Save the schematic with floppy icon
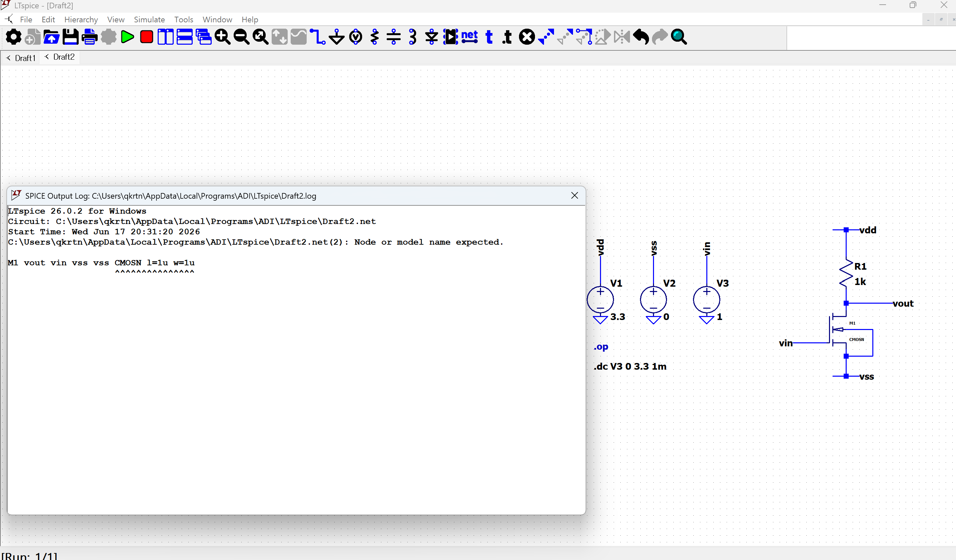This screenshot has width=956, height=560. (x=71, y=37)
